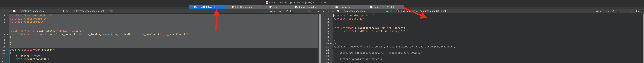The image size is (644, 63).
Task: Click the outline lines icon in right editor toolbar
Action: 618,11
